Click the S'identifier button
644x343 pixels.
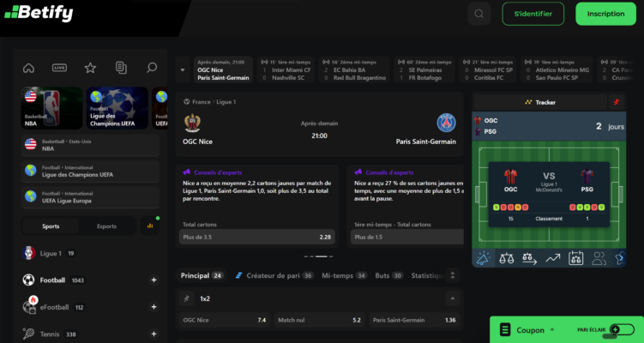pos(533,14)
